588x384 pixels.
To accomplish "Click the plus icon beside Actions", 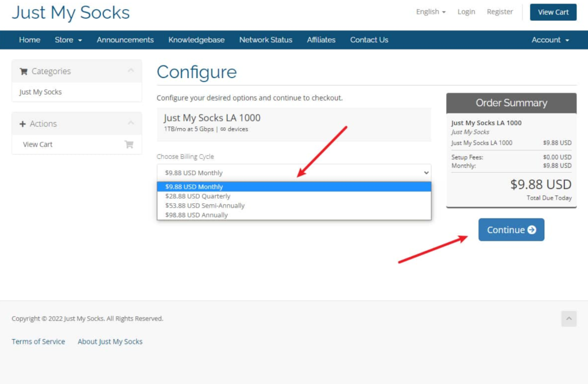I will pos(22,124).
